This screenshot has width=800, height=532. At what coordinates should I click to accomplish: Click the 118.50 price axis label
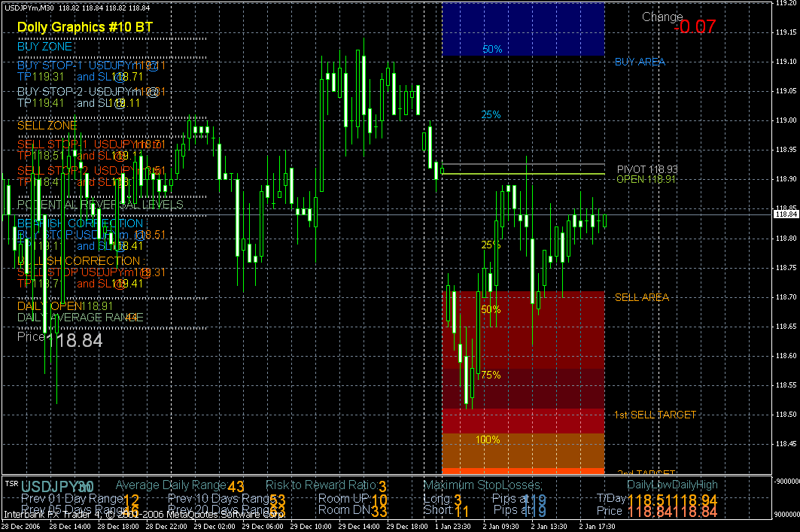[786, 415]
